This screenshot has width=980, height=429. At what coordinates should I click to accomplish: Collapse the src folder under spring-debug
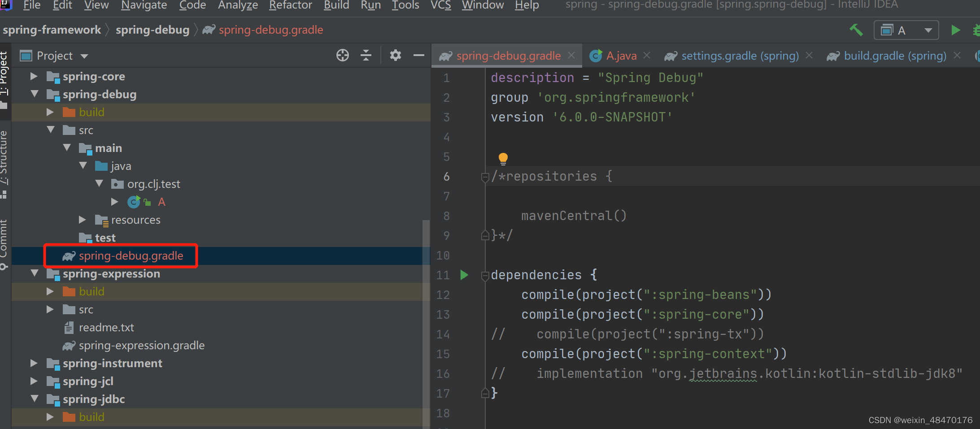pyautogui.click(x=50, y=130)
